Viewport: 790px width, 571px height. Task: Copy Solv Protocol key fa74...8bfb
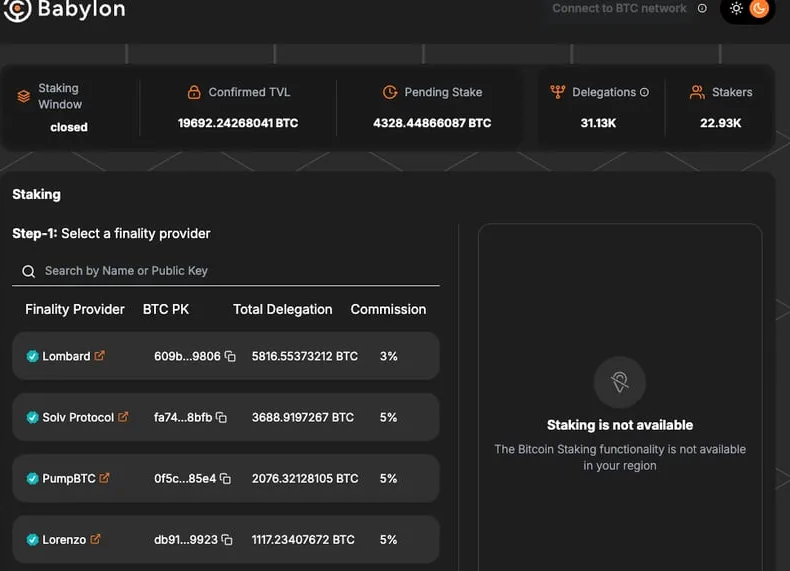[x=221, y=417]
